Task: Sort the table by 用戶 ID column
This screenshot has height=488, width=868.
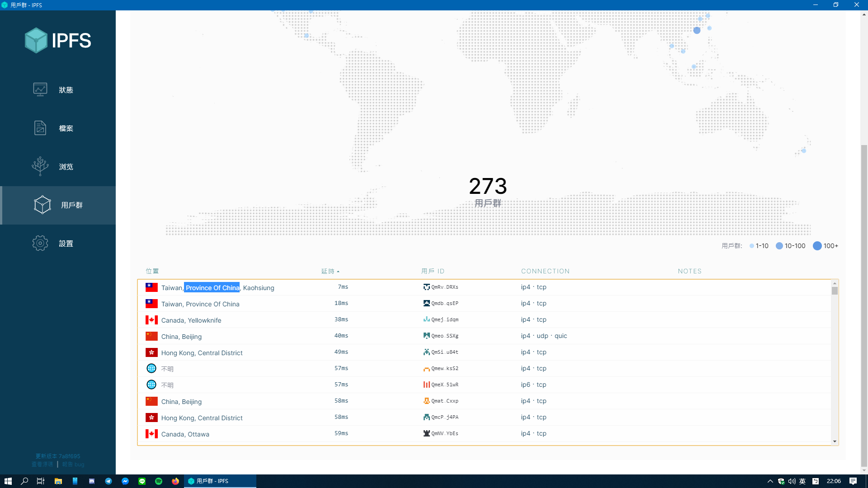Action: tap(433, 271)
